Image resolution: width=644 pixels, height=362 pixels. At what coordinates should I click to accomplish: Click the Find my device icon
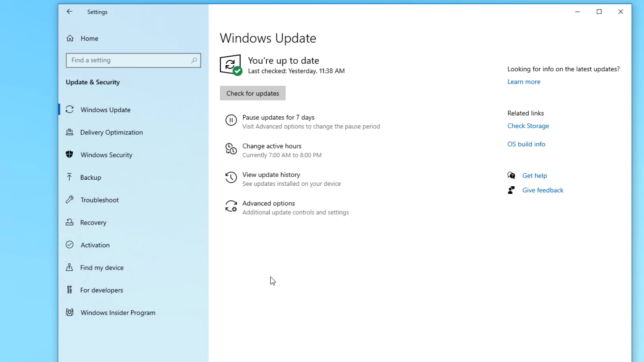point(69,267)
